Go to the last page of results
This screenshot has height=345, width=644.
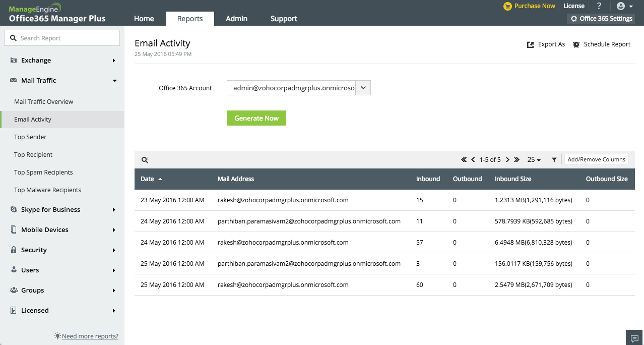[517, 160]
